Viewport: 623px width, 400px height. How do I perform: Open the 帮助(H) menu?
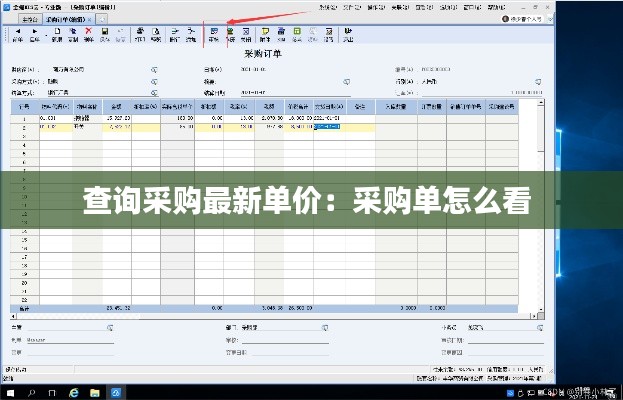496,7
